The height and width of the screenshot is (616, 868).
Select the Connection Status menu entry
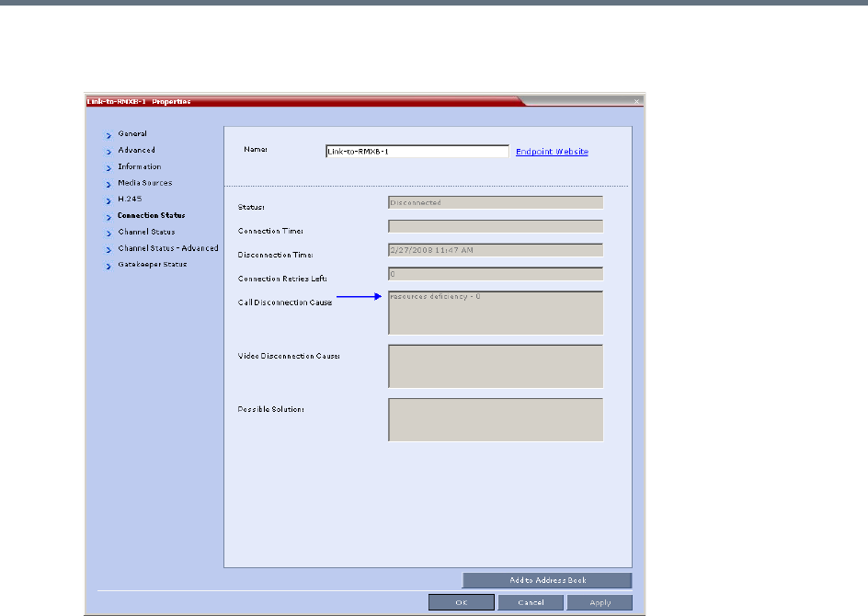(151, 216)
